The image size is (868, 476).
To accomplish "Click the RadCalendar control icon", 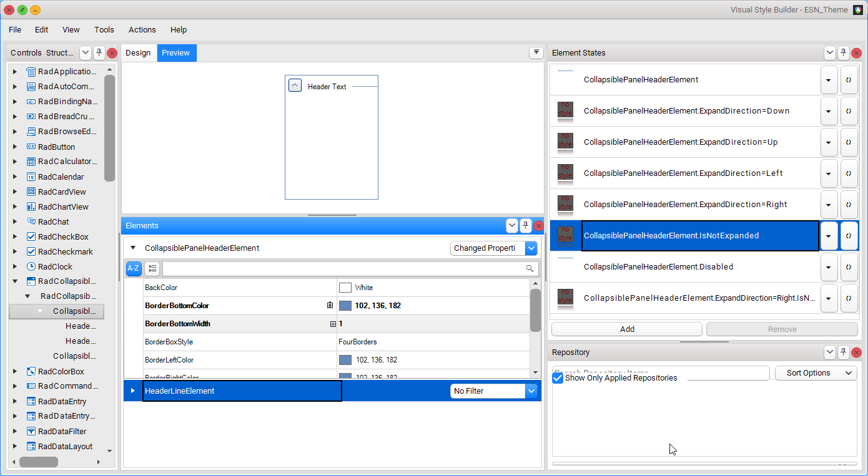I will [31, 177].
